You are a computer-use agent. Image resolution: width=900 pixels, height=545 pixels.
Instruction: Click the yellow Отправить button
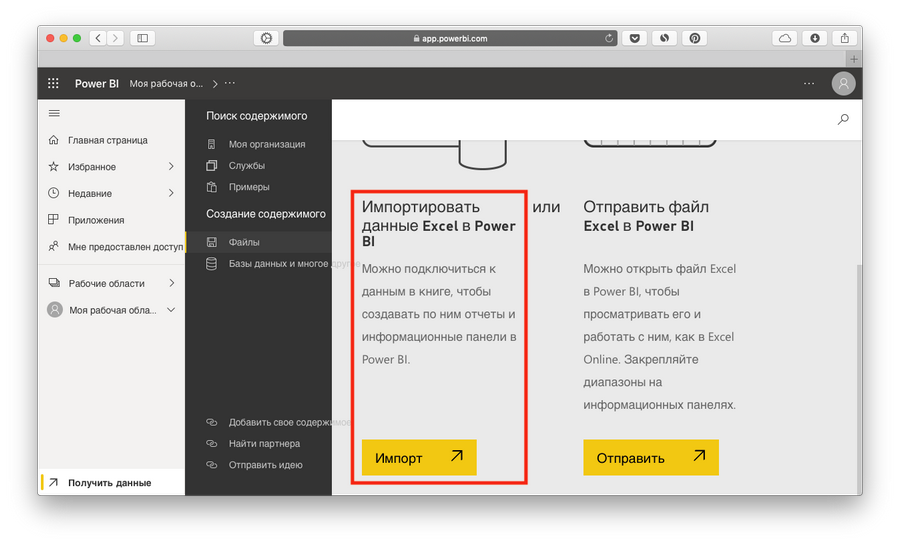[x=651, y=457]
